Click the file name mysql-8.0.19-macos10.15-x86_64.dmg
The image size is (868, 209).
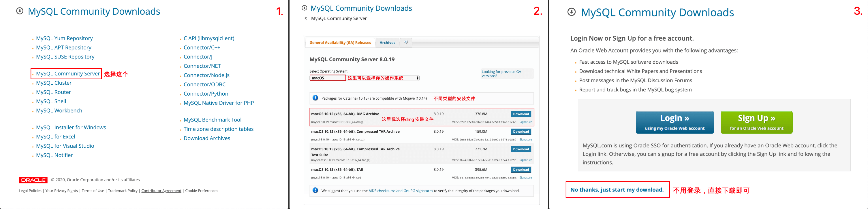click(337, 122)
